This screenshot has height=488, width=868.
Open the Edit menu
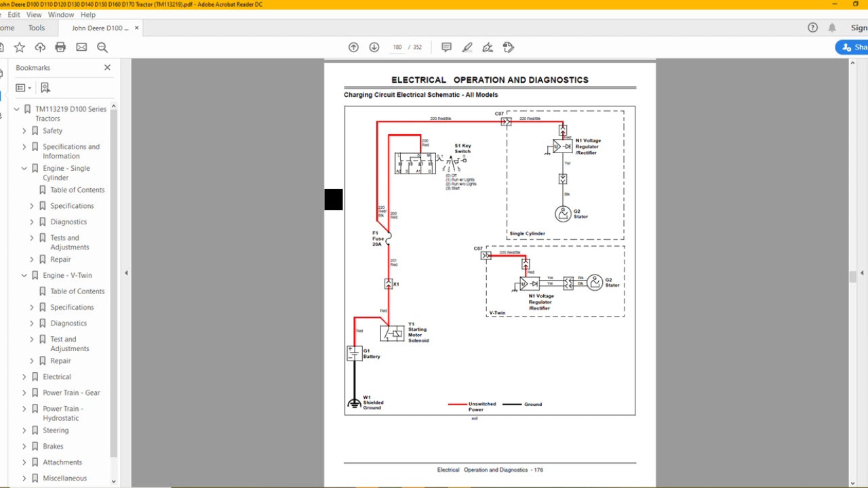[14, 15]
